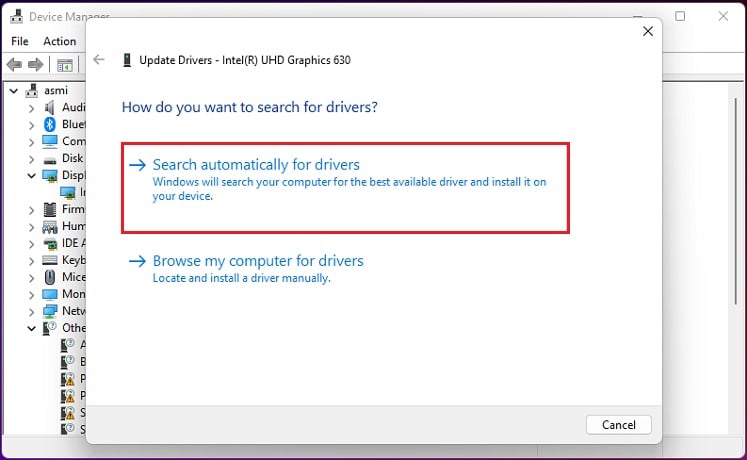Maximize the Device Manager window
747x460 pixels.
[680, 16]
